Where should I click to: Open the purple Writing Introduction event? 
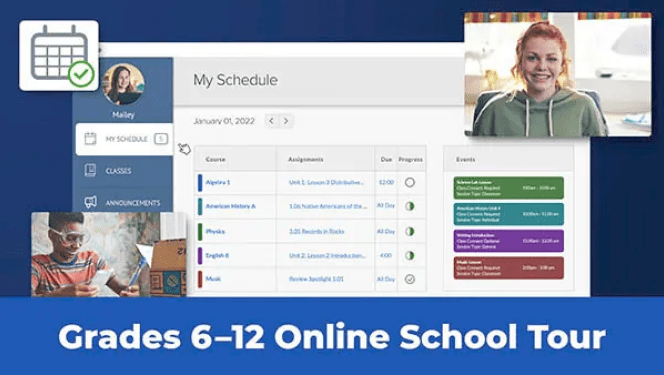tap(509, 241)
